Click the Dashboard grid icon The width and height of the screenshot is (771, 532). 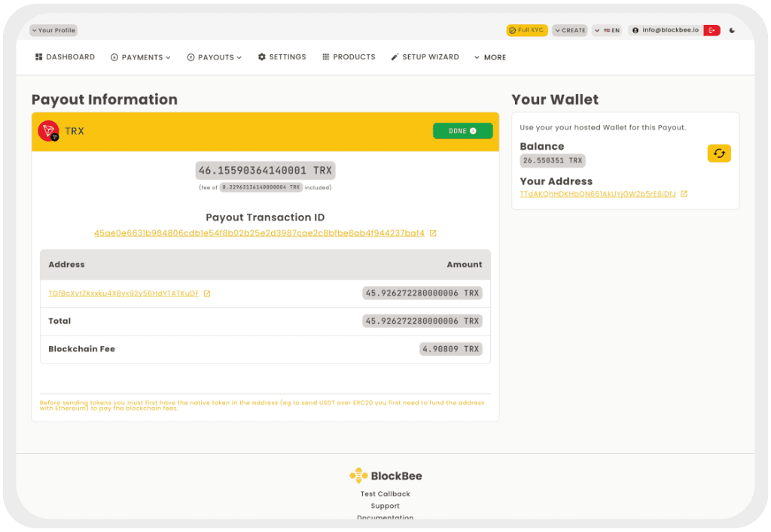click(38, 56)
